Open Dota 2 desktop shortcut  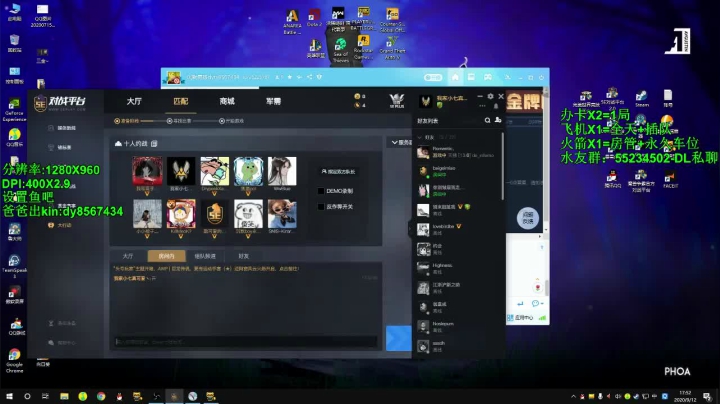(315, 18)
